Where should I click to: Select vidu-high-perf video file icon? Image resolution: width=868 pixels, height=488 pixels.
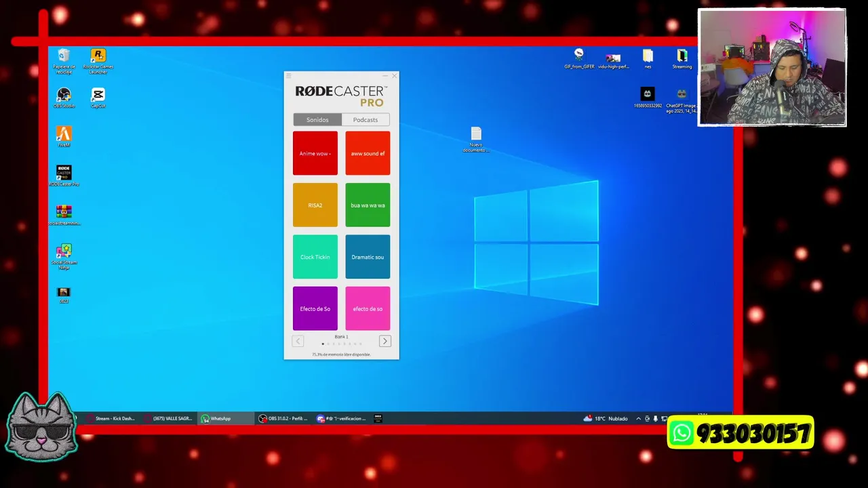point(613,60)
